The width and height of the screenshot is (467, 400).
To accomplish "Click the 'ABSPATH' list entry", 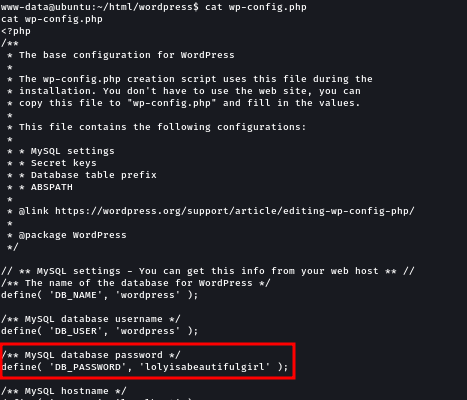I will coord(52,187).
